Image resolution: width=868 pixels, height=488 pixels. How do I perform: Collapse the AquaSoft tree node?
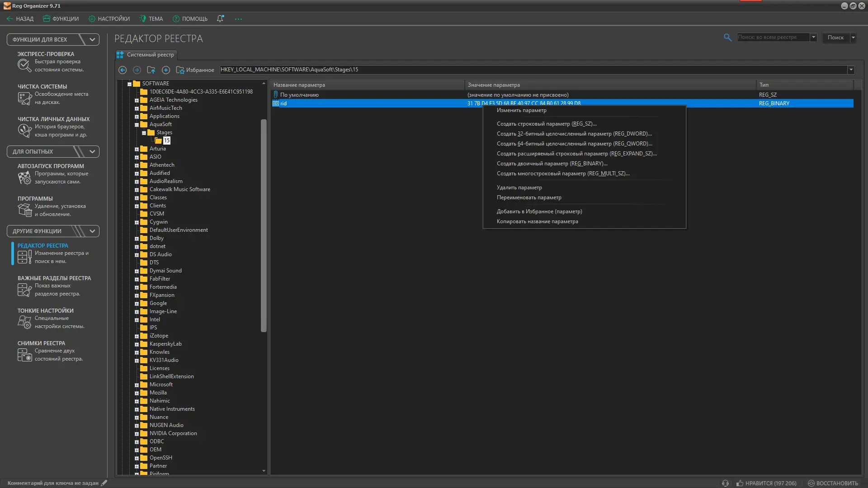coord(137,125)
